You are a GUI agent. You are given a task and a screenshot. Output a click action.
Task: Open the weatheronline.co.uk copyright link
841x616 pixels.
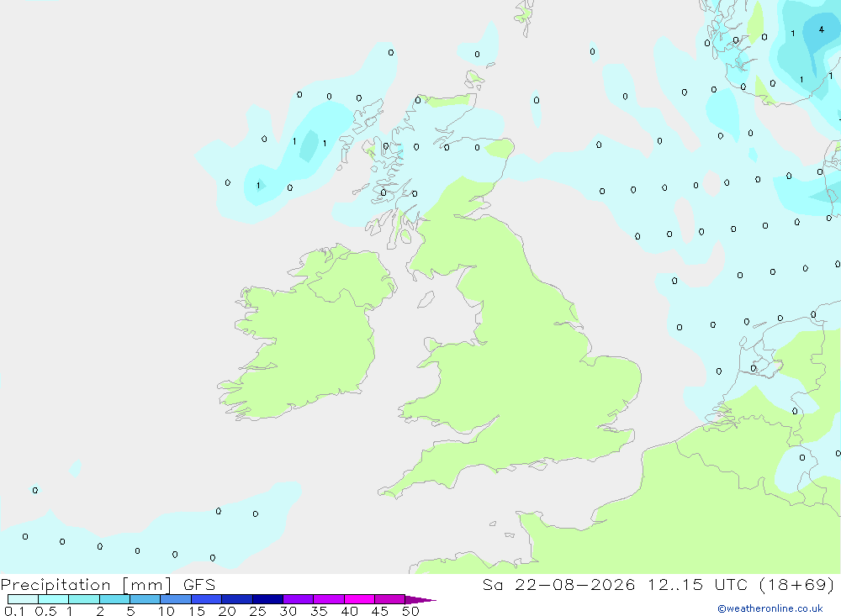coord(770,608)
